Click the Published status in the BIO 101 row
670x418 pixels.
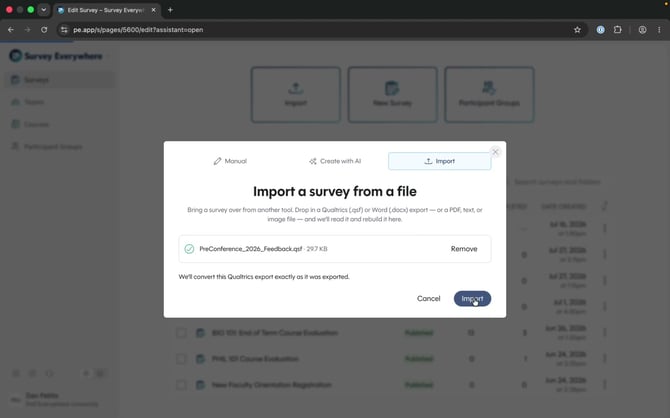click(x=419, y=333)
